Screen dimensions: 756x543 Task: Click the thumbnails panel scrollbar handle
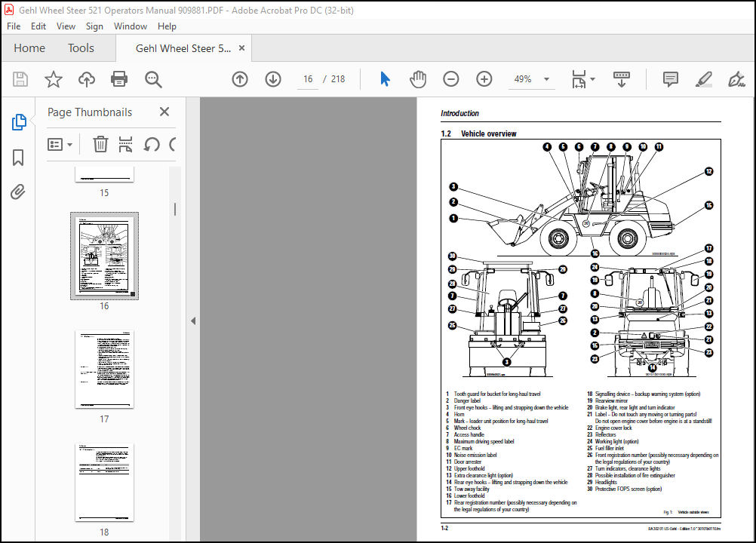pyautogui.click(x=175, y=209)
